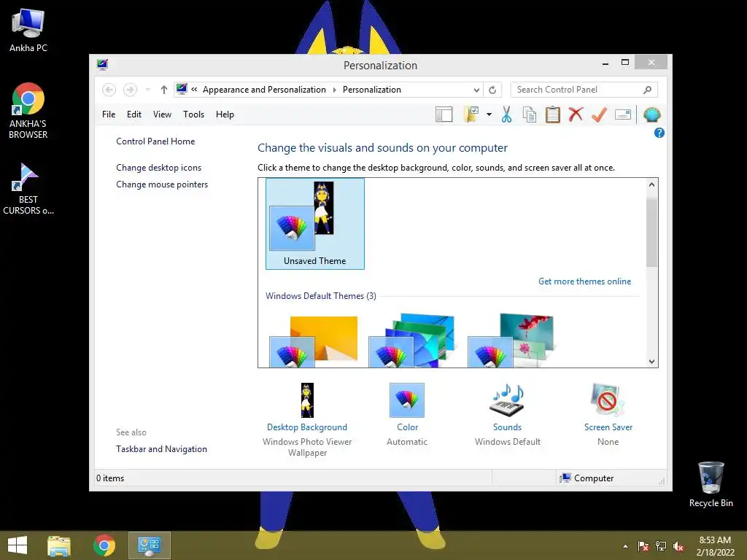Open Desktop Background icon
Screen dimensions: 747x560
(x=307, y=400)
